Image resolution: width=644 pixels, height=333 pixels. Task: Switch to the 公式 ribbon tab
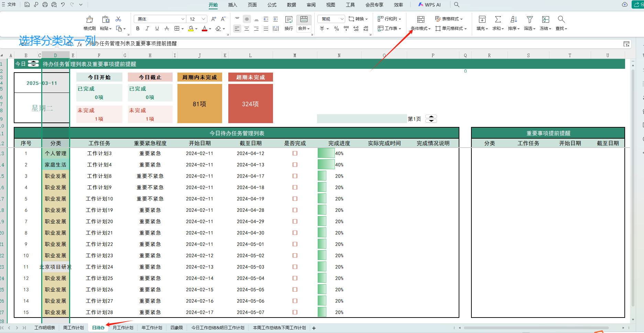[272, 5]
